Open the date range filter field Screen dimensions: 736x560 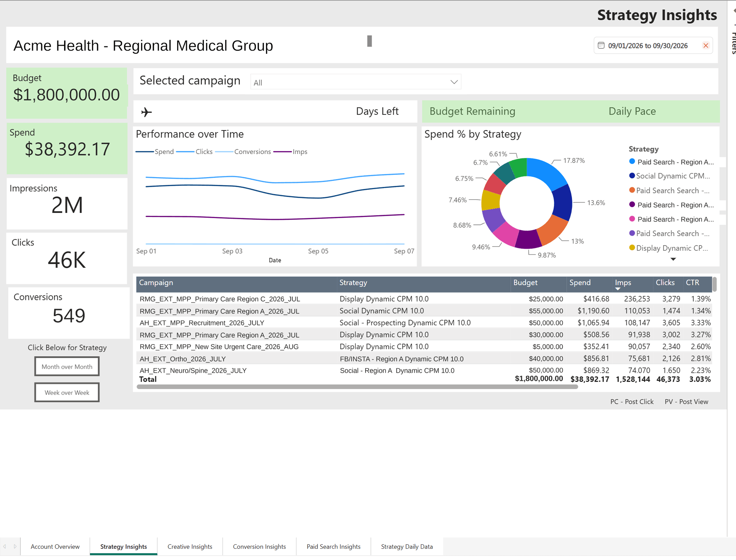pos(653,45)
